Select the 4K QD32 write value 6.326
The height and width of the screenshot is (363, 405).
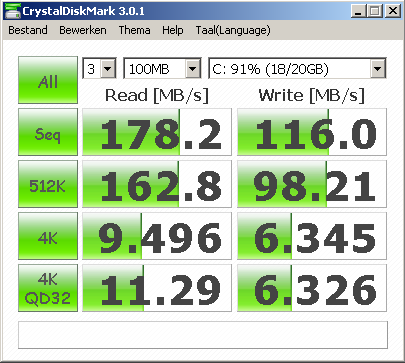312,288
